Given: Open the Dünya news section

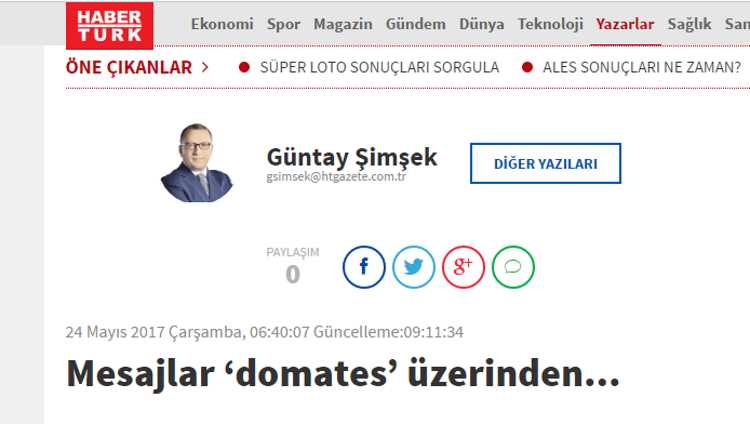Looking at the screenshot, I should pos(482,24).
